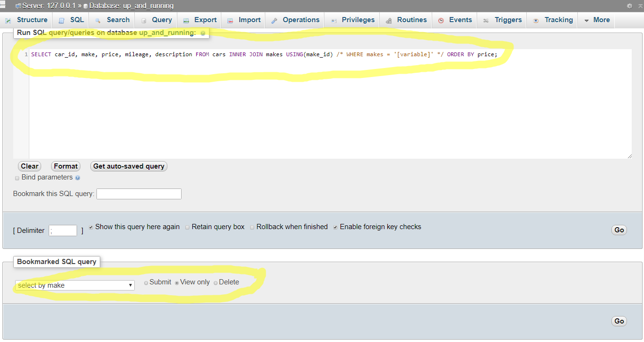This screenshot has height=342, width=644.
Task: Click the Routines gear icon
Action: coord(389,20)
